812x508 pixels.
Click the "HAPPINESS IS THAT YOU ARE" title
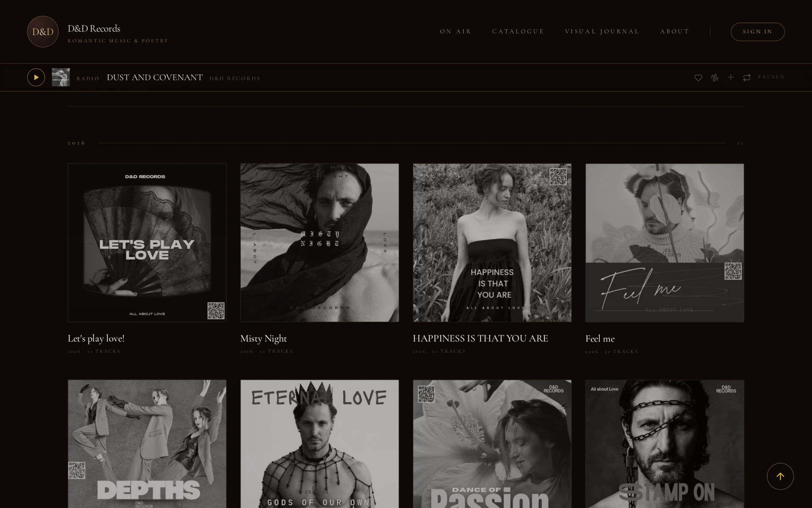point(480,339)
